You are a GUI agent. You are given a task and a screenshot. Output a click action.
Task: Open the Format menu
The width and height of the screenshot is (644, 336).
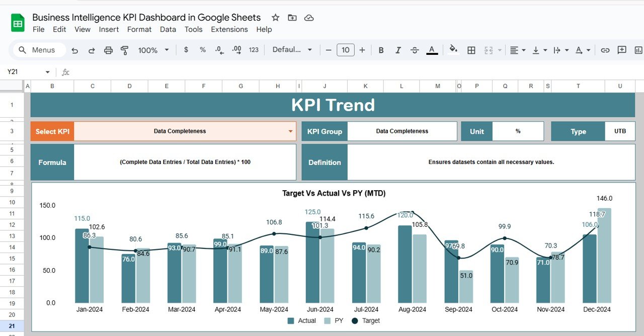139,29
